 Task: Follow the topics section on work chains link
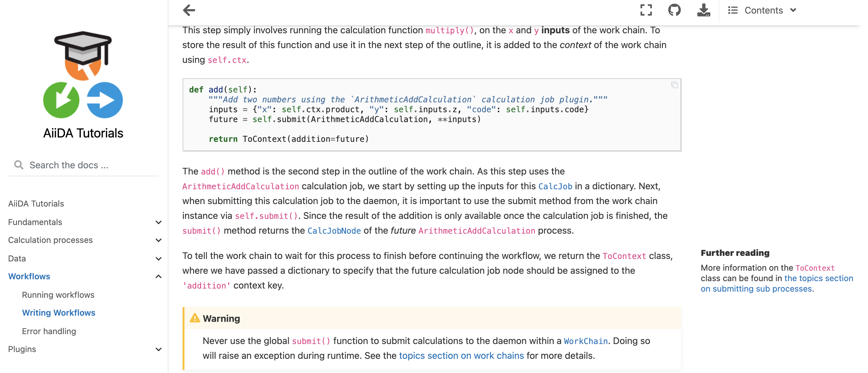pyautogui.click(x=461, y=355)
